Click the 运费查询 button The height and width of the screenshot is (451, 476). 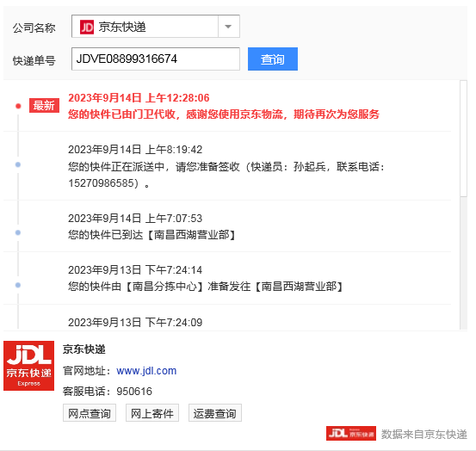(215, 413)
